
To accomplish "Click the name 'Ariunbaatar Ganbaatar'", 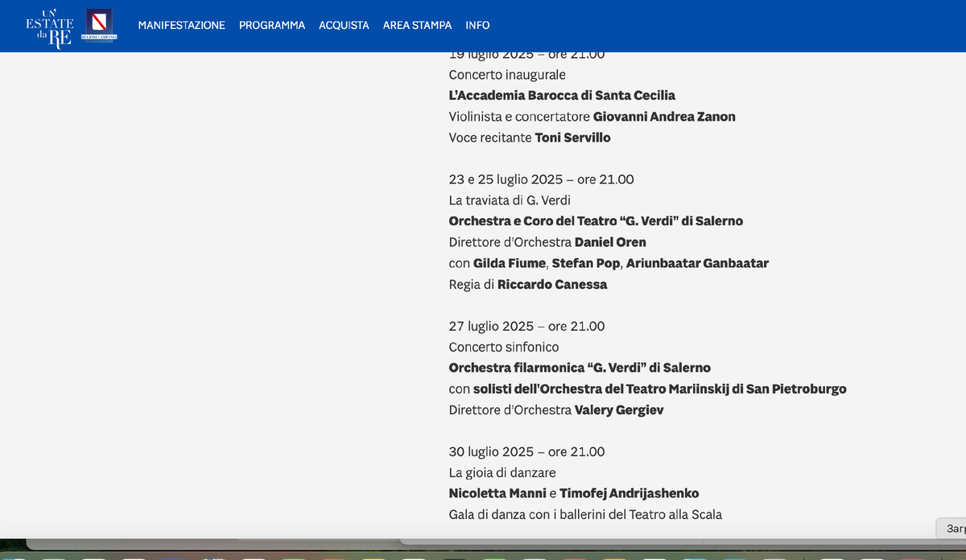I will click(x=697, y=263).
